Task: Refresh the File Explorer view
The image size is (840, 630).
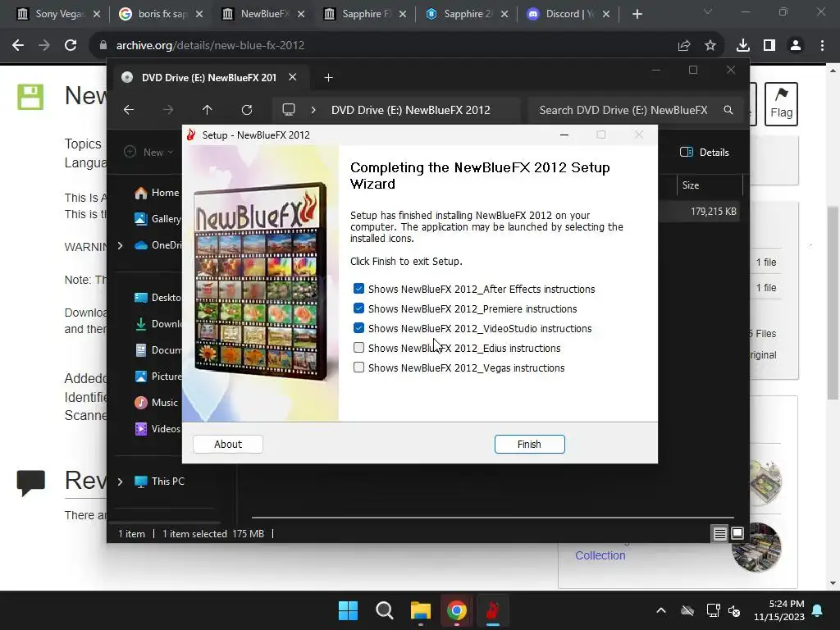Action: (x=247, y=110)
